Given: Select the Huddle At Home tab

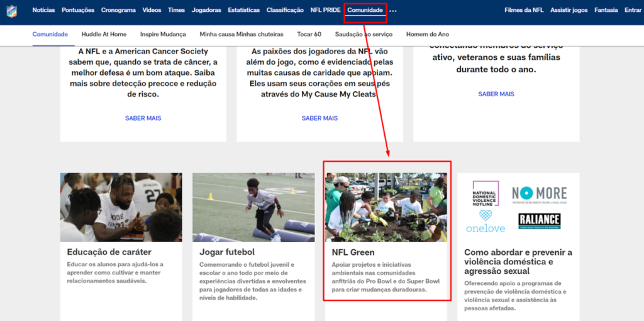Looking at the screenshot, I should pyautogui.click(x=104, y=35).
